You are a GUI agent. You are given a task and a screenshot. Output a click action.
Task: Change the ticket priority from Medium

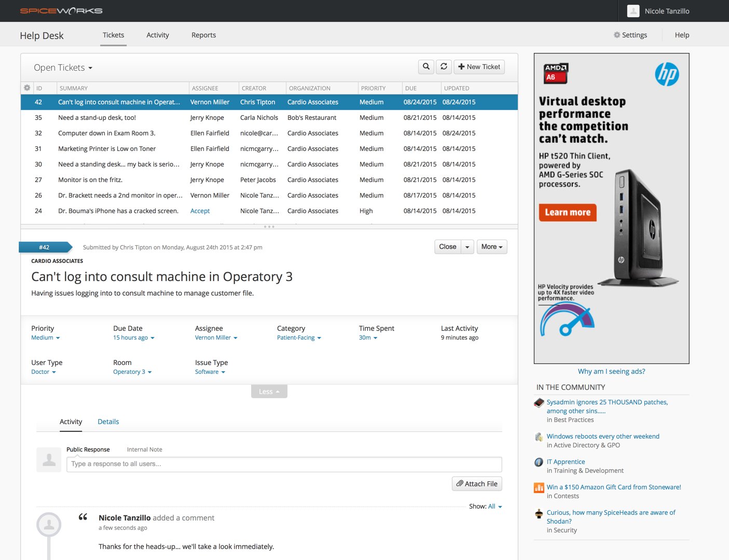coord(45,338)
